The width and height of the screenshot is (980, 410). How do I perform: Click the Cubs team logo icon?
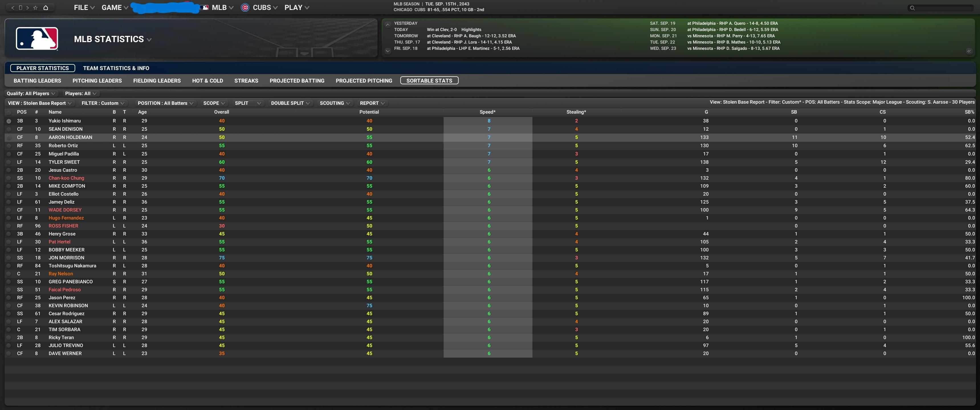(245, 8)
